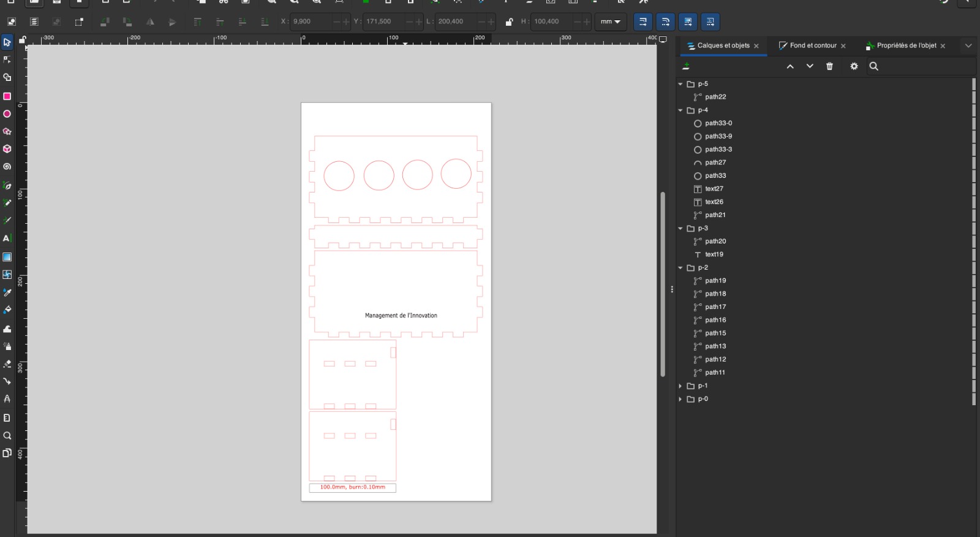Select the Ellipse/Circle tool
Viewport: 980px width, 537px height.
point(7,114)
